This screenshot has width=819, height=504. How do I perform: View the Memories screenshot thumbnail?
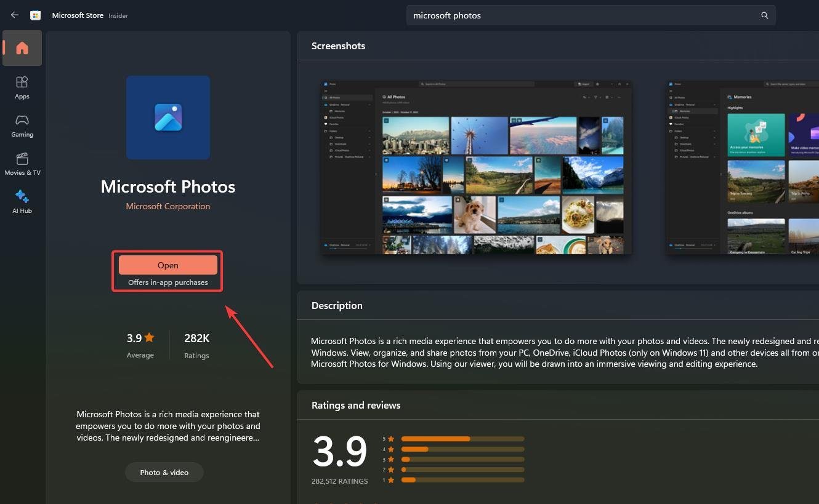[743, 167]
